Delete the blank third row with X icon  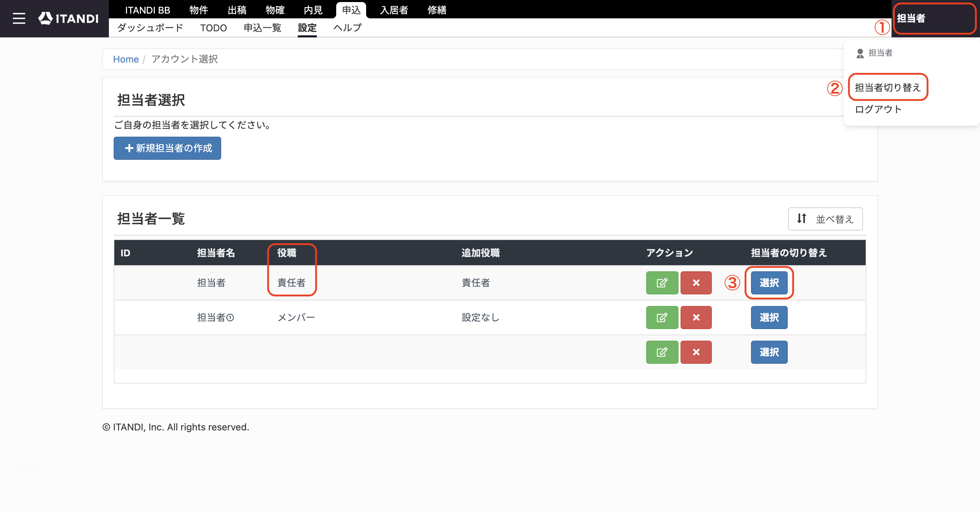tap(696, 352)
